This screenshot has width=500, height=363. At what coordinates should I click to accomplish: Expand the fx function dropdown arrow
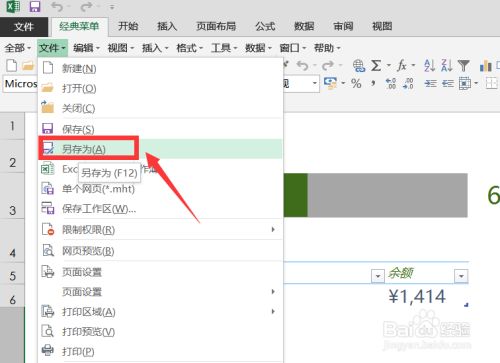click(x=414, y=66)
